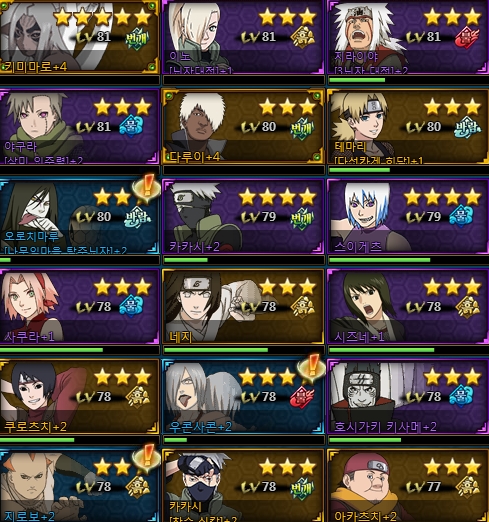The image size is (489, 522).
Task: Click the four stars on Kakashi +2 card
Action: click(x=277, y=197)
